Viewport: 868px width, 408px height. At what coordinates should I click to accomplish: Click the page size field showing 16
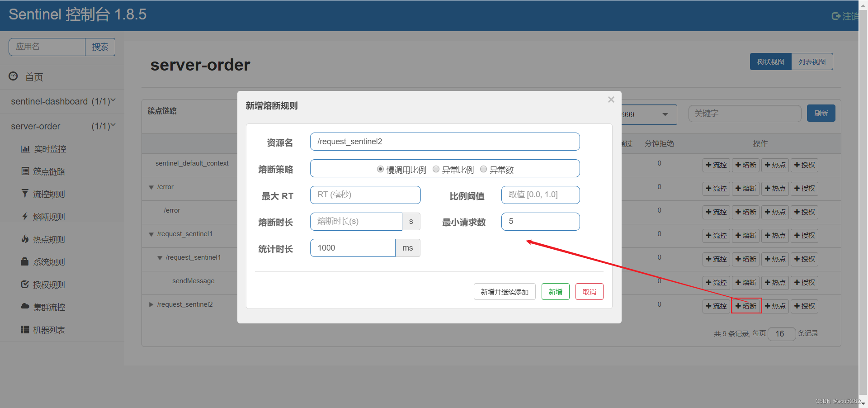[782, 334]
